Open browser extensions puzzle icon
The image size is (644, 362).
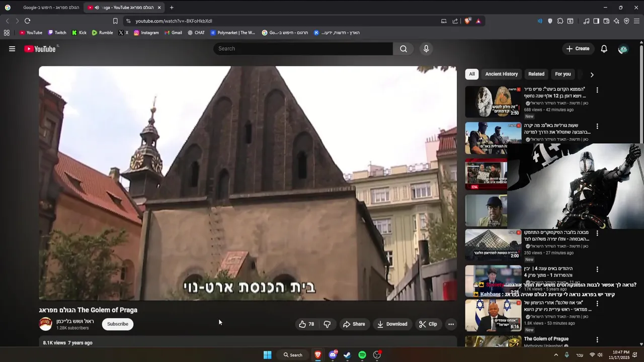click(x=560, y=21)
